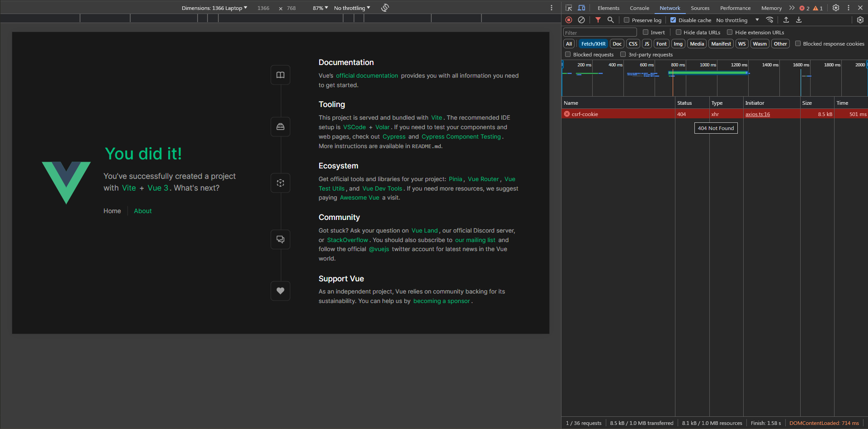
Task: Open the Dimensions 1366 Laptop dropdown
Action: click(214, 8)
